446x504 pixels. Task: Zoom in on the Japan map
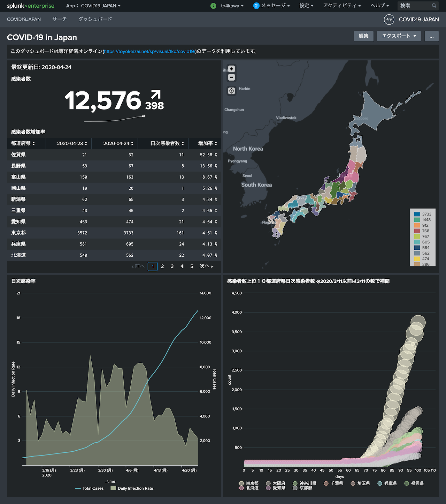pyautogui.click(x=231, y=68)
